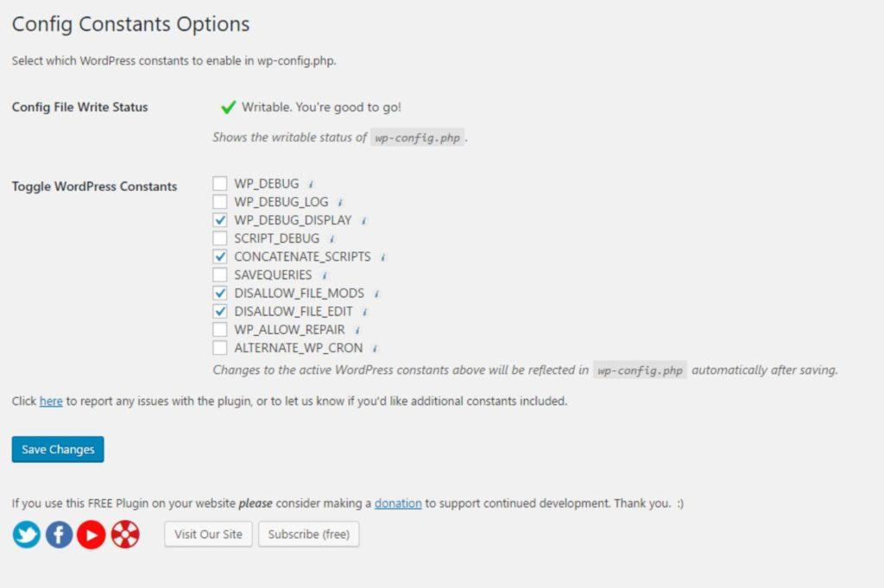Click the info icon next to DISALLOW_FILE_MODS

tap(376, 294)
